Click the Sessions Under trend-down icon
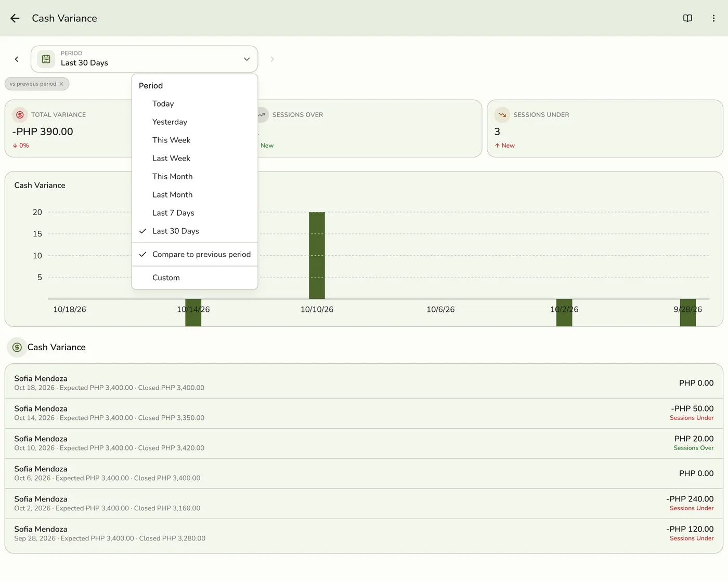728x581 pixels. pos(502,115)
